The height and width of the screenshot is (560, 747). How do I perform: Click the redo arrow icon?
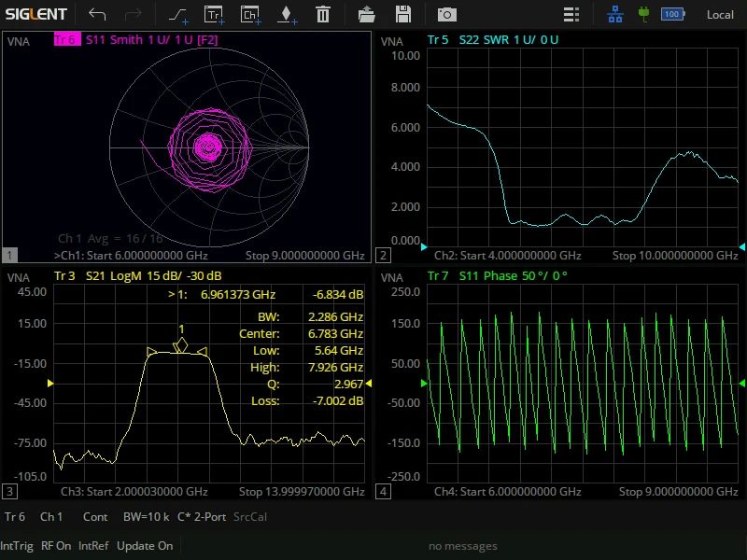133,14
